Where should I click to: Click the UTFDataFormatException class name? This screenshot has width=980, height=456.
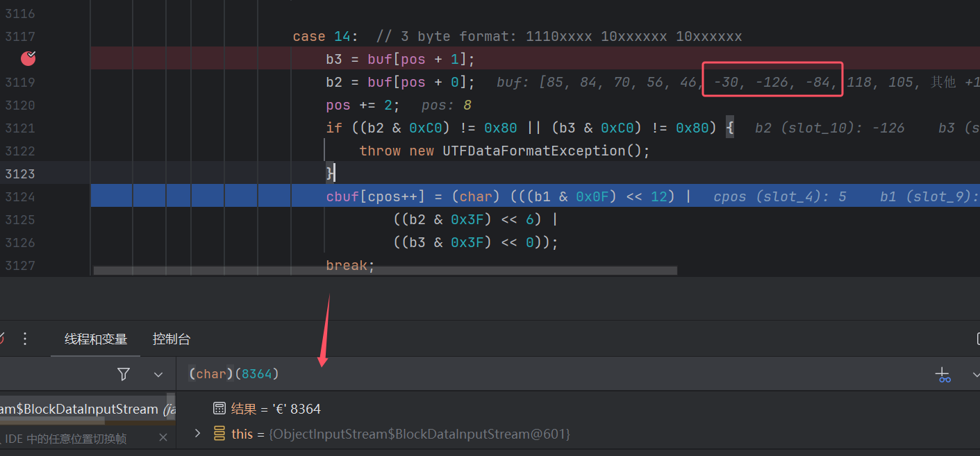click(x=534, y=151)
